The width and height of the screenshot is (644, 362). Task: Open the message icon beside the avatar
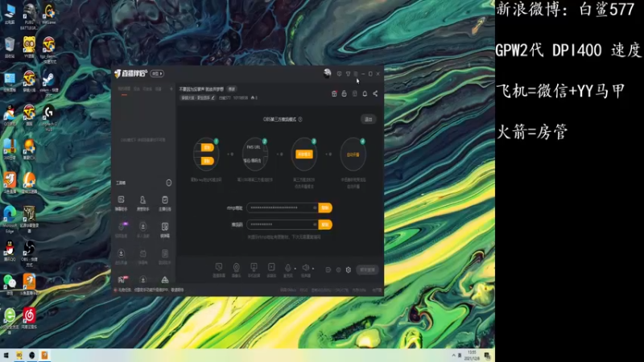[339, 74]
